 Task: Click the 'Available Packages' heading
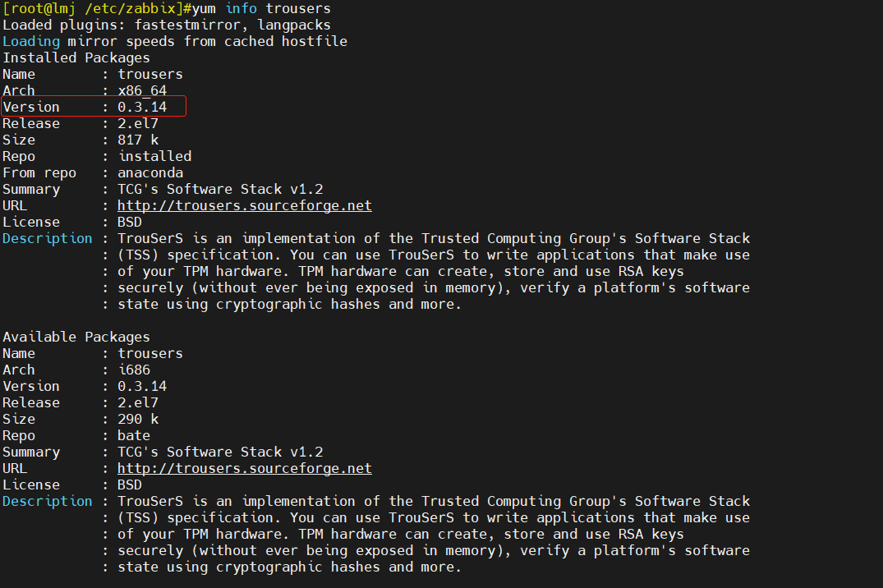[76, 337]
